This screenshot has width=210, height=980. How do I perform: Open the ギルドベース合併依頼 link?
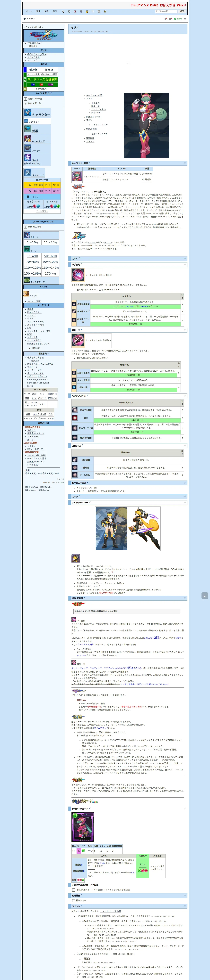coord(42,80)
